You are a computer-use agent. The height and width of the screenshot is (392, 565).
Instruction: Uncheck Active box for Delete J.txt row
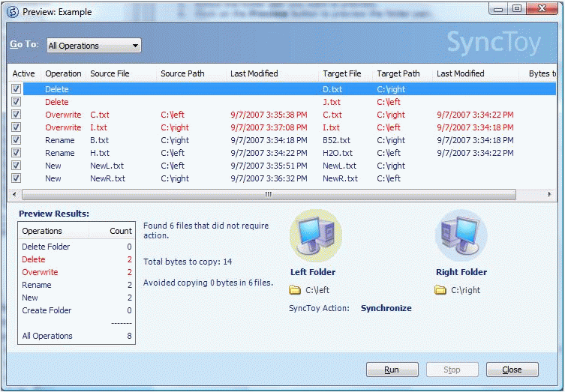(x=16, y=101)
